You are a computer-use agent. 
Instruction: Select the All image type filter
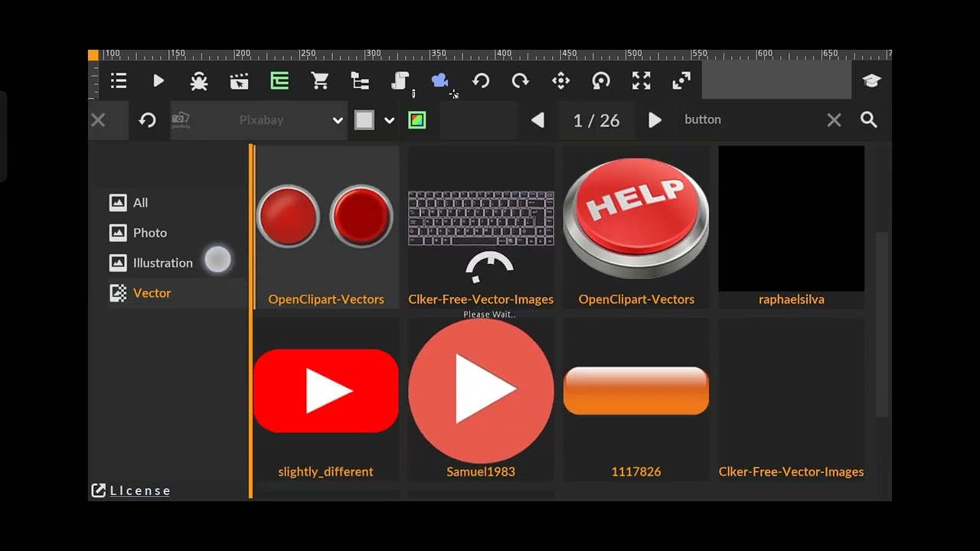pos(129,203)
